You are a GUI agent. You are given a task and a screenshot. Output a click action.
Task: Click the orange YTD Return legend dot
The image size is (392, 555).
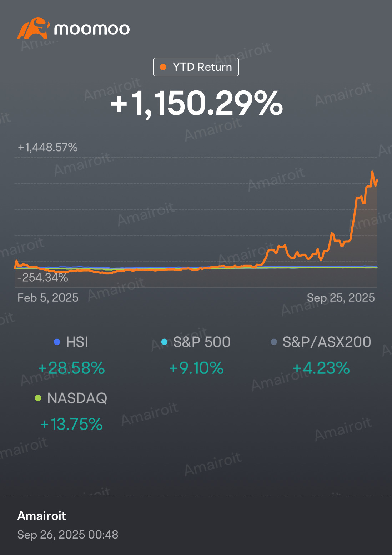pyautogui.click(x=163, y=67)
